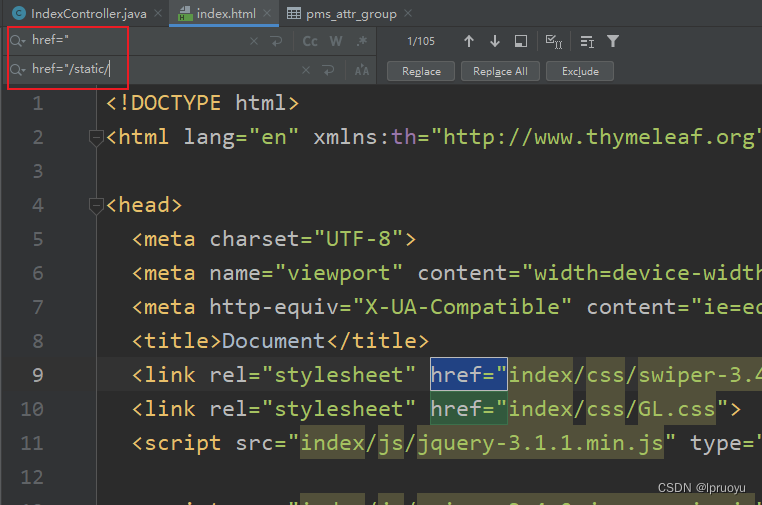762x505 pixels.
Task: Open search results in Find window icon
Action: point(587,42)
